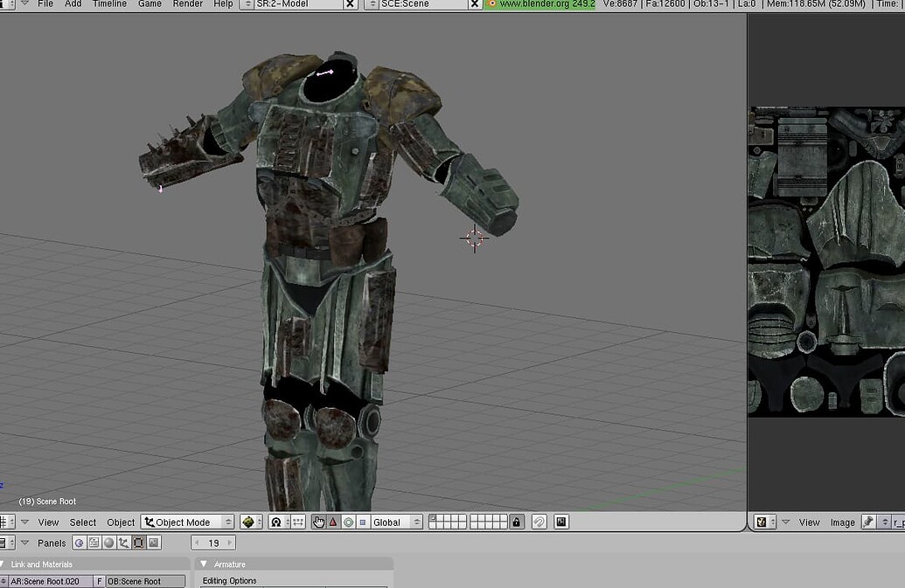
Task: Toggle the F fake user button beside AR:Scene Root.020
Action: tap(100, 580)
